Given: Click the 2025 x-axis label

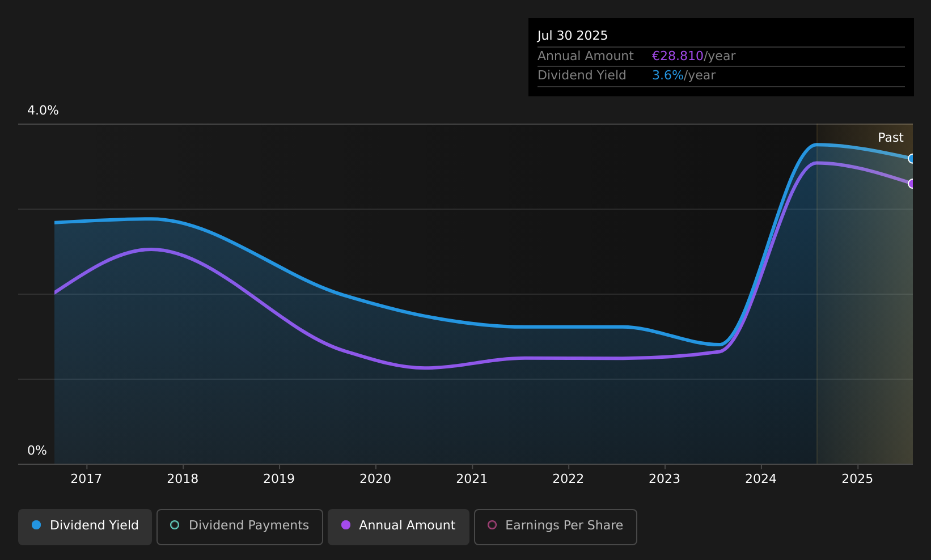Looking at the screenshot, I should 857,479.
